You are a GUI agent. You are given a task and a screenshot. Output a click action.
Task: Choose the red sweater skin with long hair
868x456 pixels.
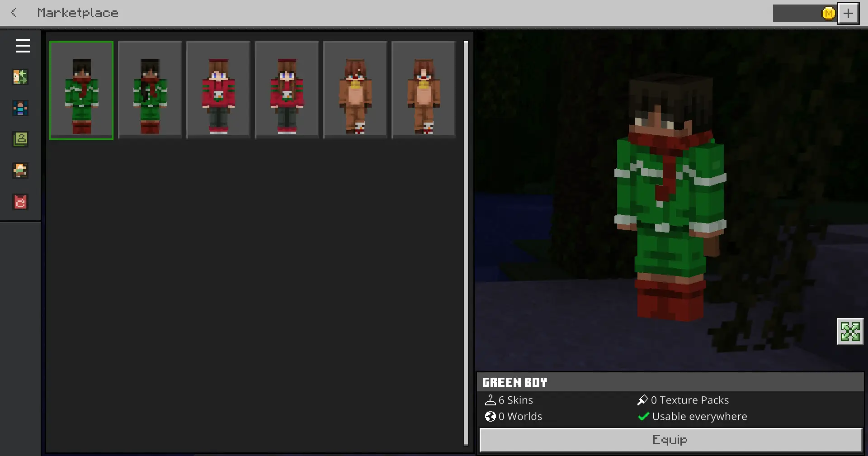tap(287, 90)
